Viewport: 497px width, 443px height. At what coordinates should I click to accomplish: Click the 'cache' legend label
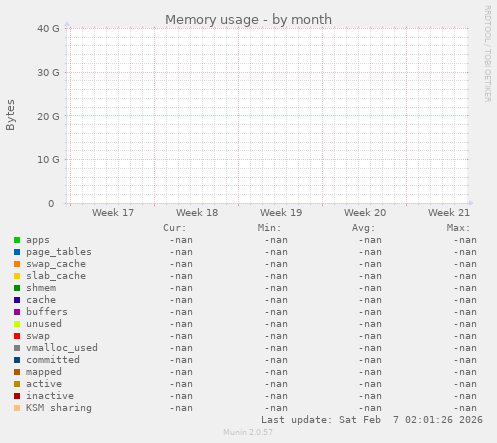(41, 300)
